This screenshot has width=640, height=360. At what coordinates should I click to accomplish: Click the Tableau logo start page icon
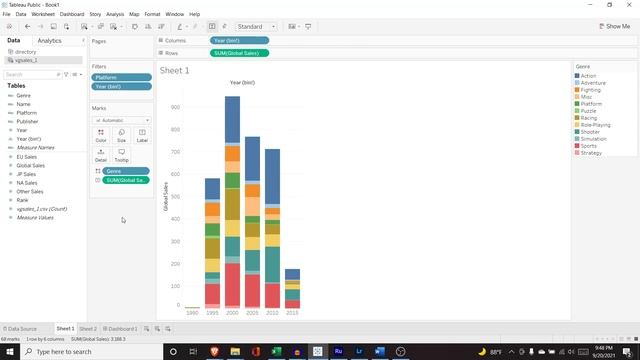click(x=9, y=27)
